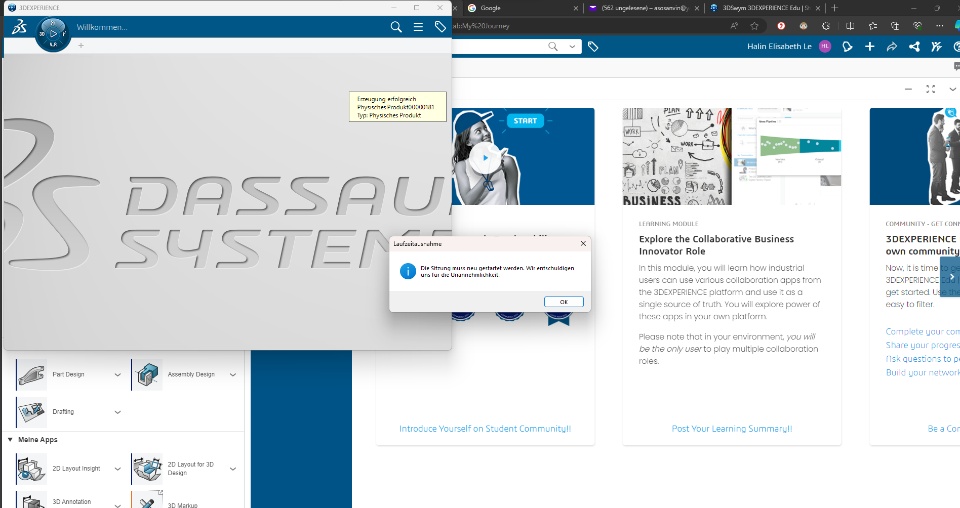Open the compass play button
The width and height of the screenshot is (960, 508).
tap(53, 34)
